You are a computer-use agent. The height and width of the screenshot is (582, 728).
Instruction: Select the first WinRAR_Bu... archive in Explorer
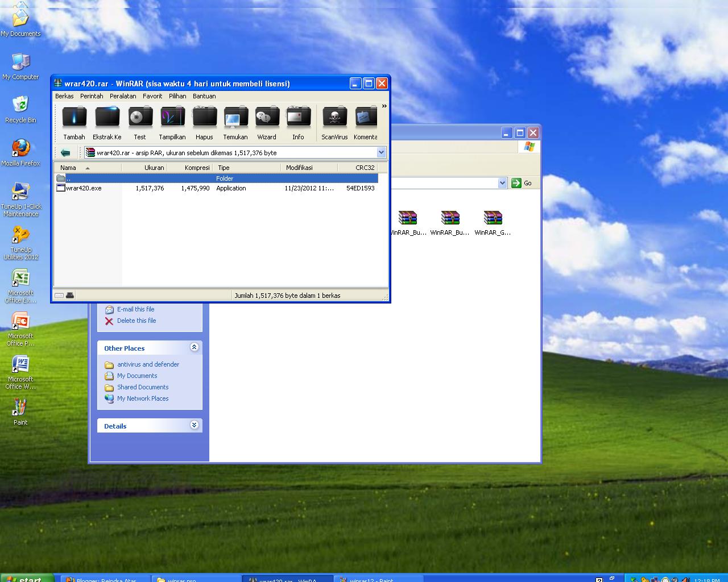408,223
